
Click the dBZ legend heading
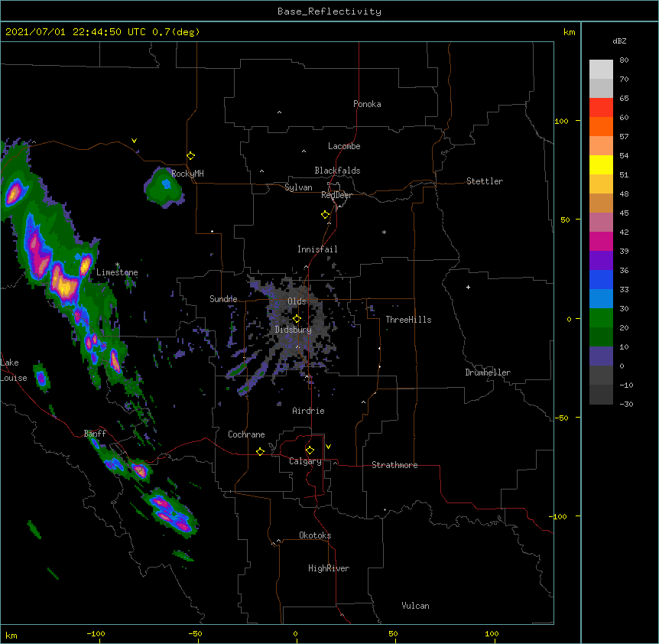pyautogui.click(x=619, y=41)
